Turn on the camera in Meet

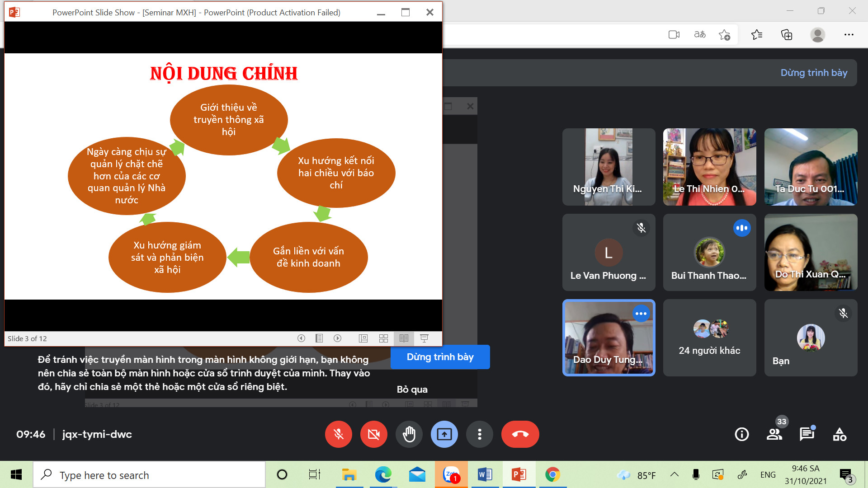click(373, 434)
